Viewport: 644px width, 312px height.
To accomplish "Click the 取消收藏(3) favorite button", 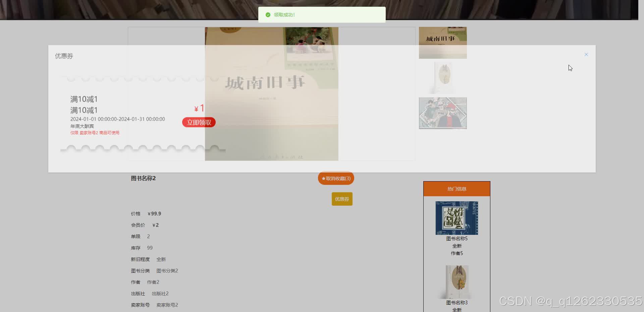I will click(336, 178).
